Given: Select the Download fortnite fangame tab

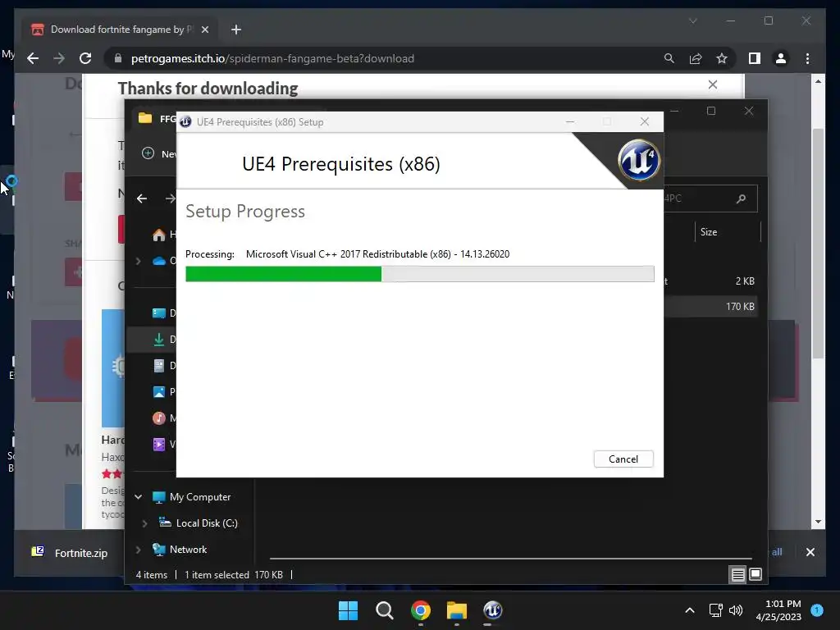Looking at the screenshot, I should 120,30.
